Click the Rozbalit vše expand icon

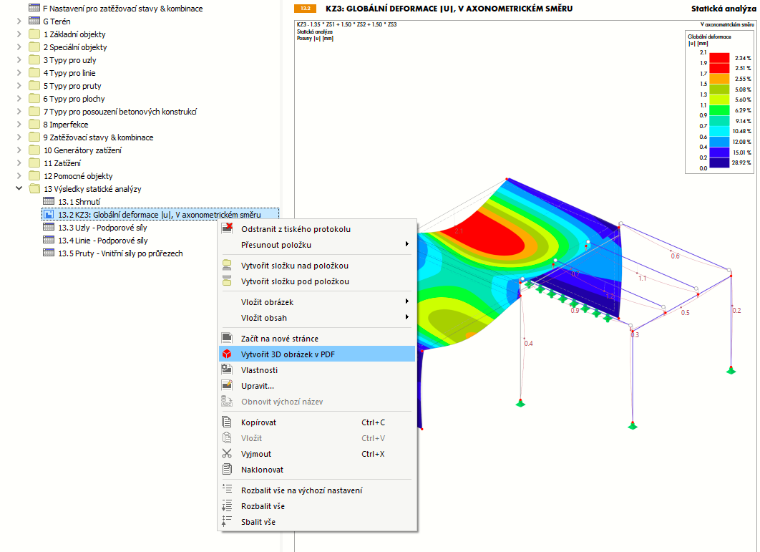point(227,505)
